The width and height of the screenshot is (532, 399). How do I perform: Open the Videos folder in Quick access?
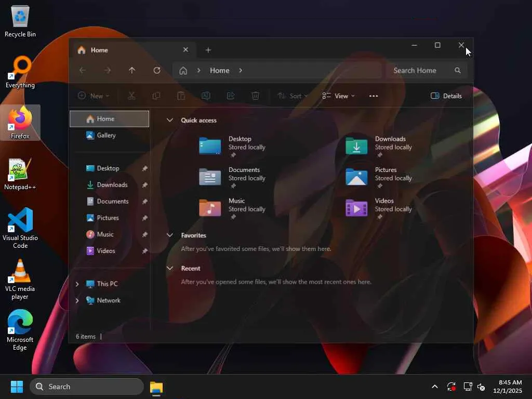point(379,208)
